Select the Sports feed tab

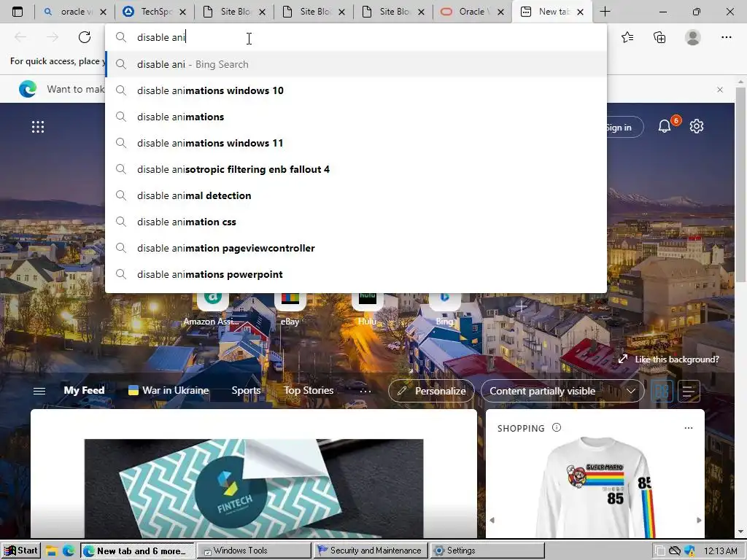coord(246,391)
